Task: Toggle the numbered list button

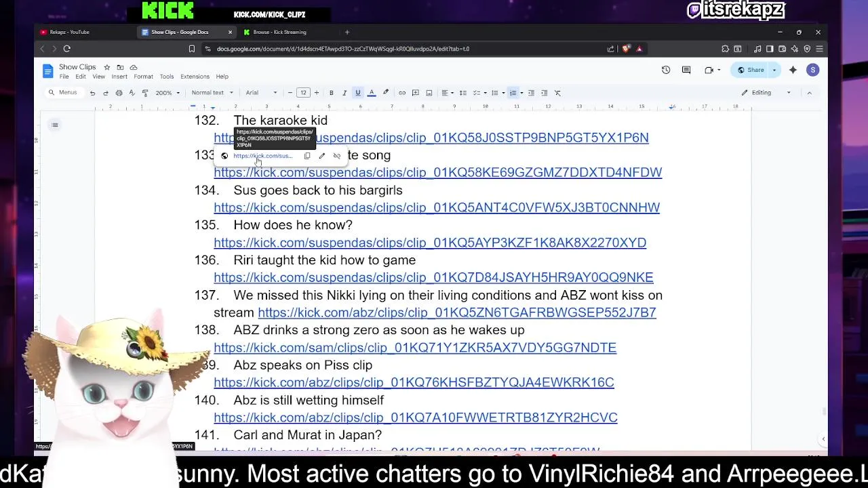Action: [513, 93]
